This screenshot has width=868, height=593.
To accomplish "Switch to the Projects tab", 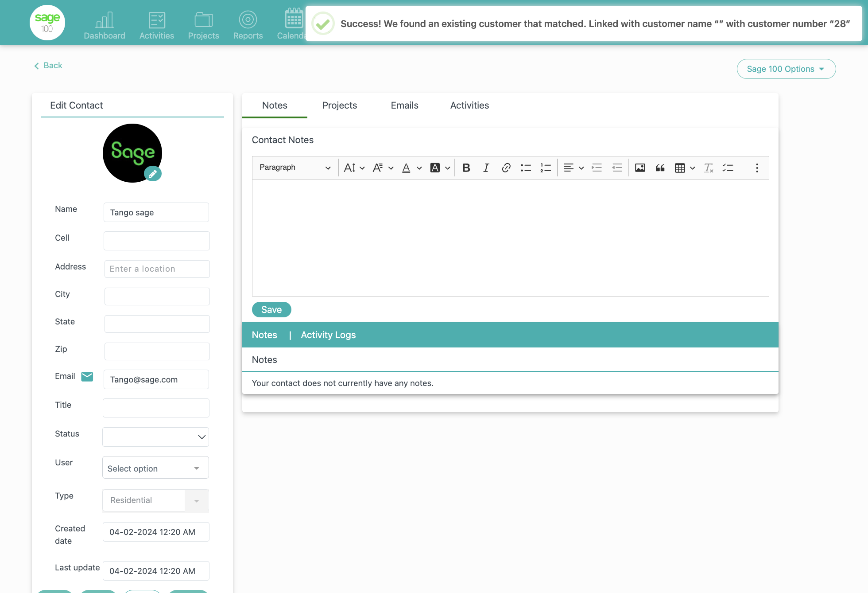I will tap(340, 105).
